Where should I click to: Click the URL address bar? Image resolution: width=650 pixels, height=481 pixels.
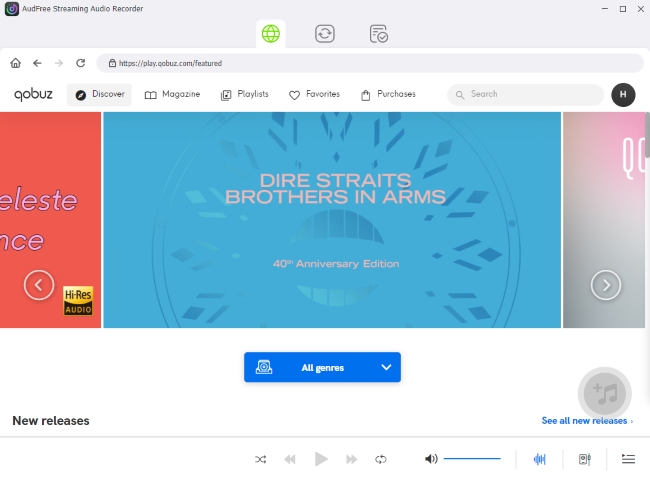pyautogui.click(x=370, y=63)
